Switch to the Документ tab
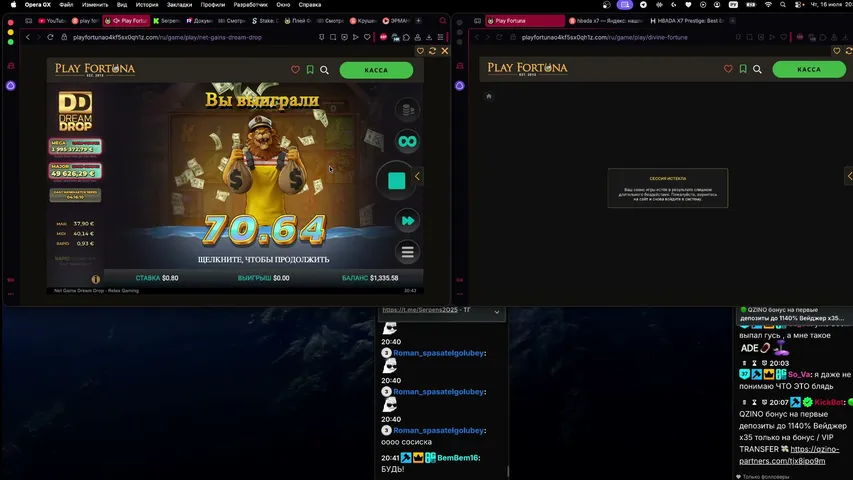 tap(199, 21)
